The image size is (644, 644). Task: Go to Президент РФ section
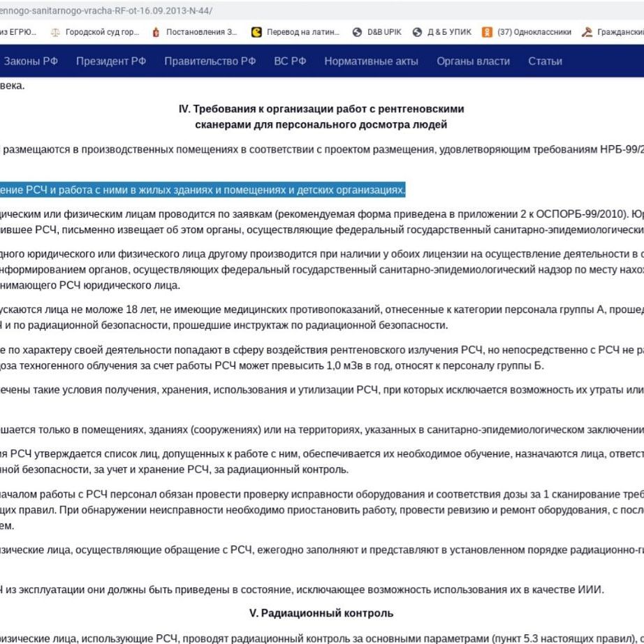coord(111,61)
